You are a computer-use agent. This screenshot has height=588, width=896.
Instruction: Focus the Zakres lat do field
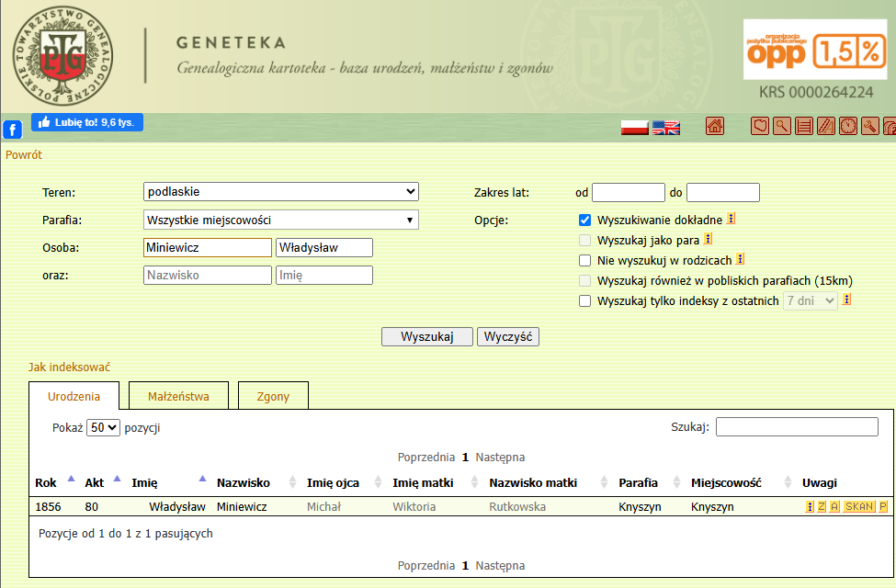(723, 193)
